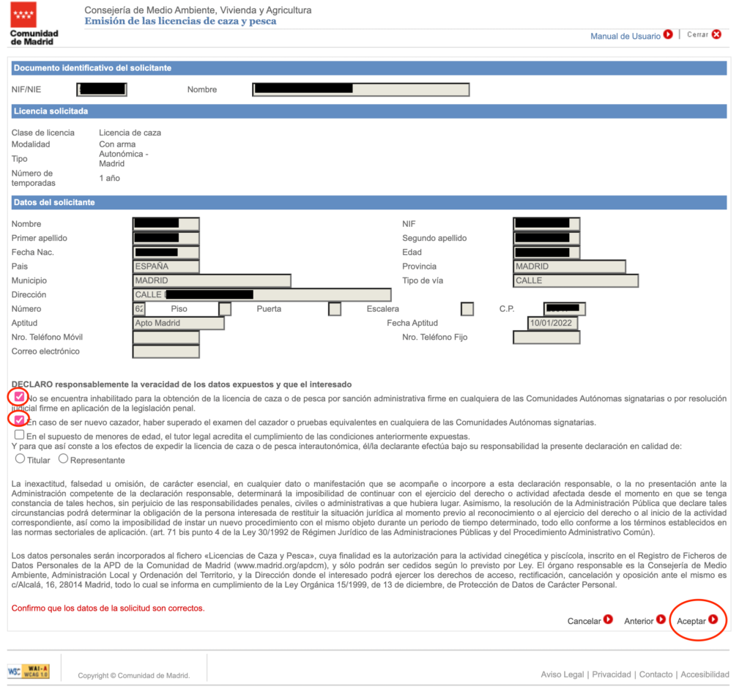Check the 'menores de edad' tutor legal checkbox
This screenshot has height=700, width=750.
point(19,435)
